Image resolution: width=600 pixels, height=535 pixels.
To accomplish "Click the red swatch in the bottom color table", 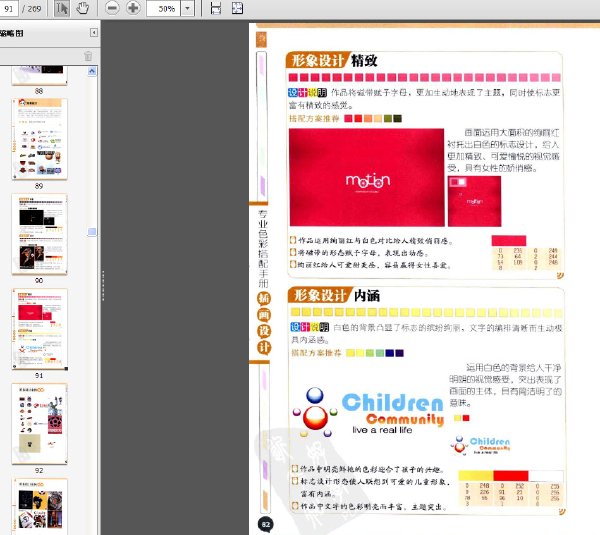I will (511, 476).
